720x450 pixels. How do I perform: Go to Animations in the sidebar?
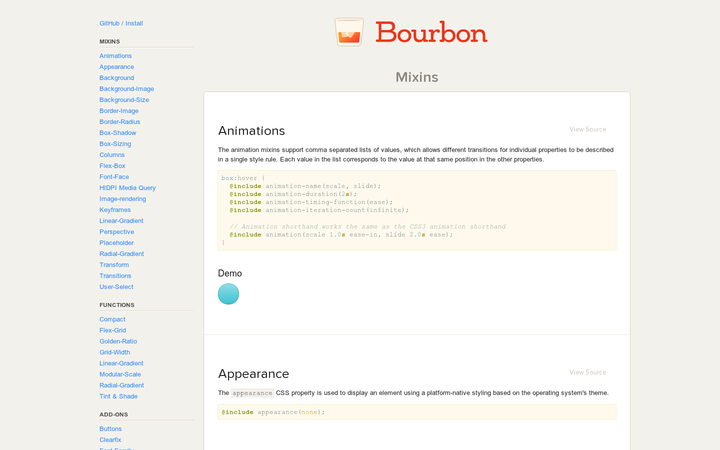click(x=115, y=56)
